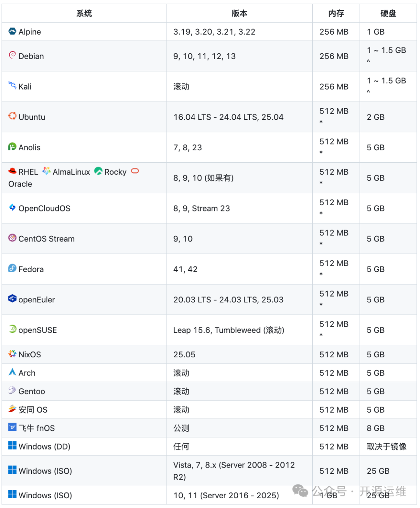This screenshot has height=508, width=420.
Task: Click the 内存 column header
Action: 336,13
